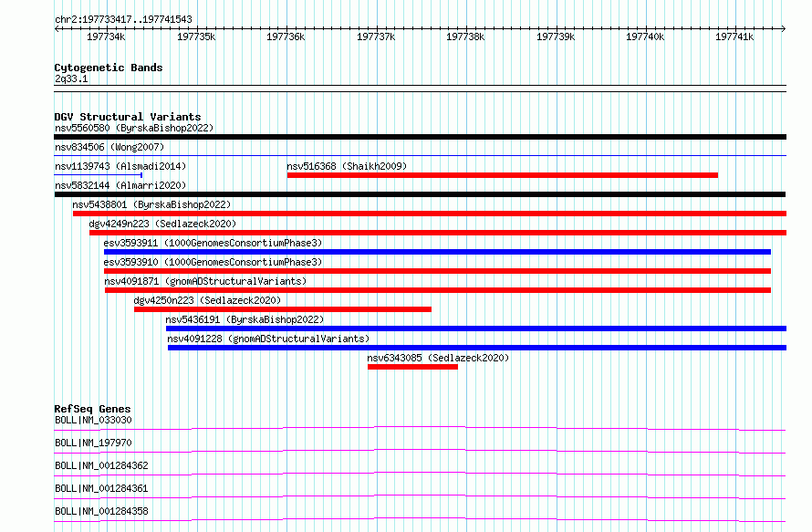Open dgv4250n223 (Sedlazeck2020) label
The height and width of the screenshot is (532, 812).
click(x=207, y=300)
